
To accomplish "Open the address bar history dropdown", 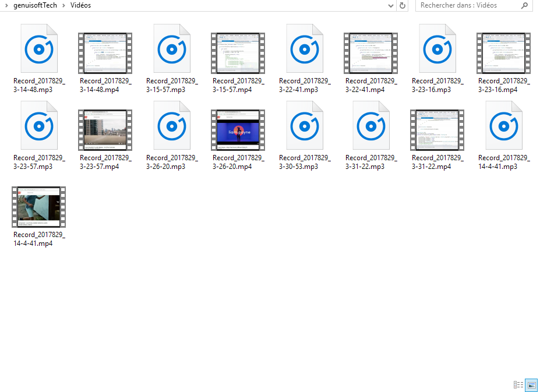I will 391,5.
